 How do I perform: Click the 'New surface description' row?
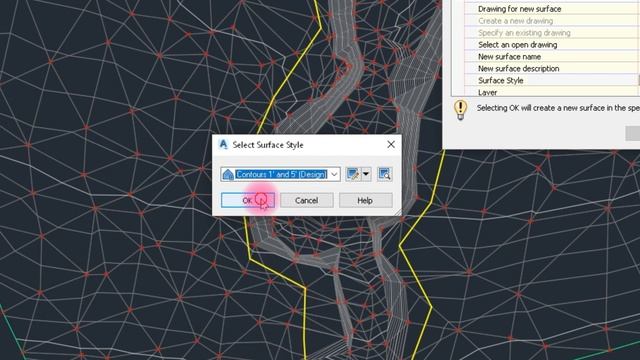(552, 68)
